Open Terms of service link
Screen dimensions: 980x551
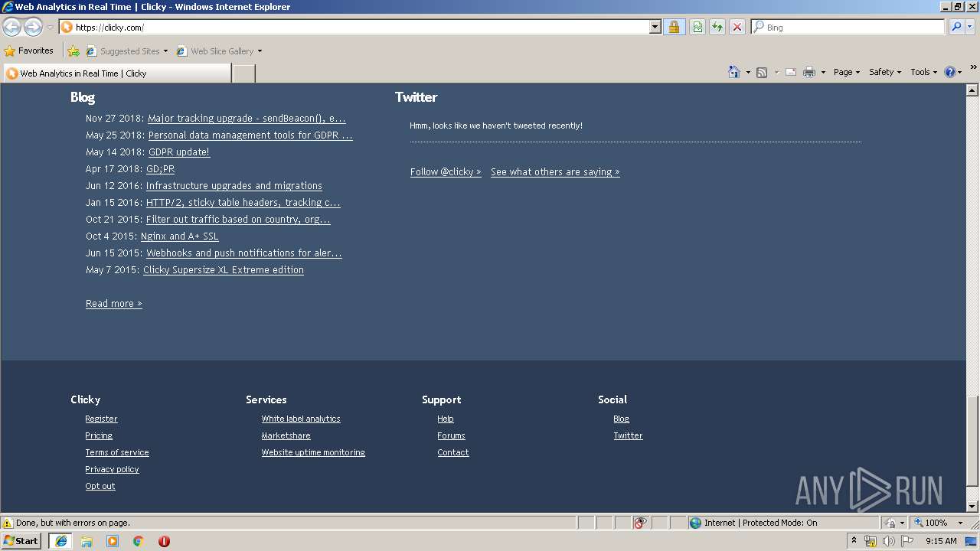pos(117,452)
